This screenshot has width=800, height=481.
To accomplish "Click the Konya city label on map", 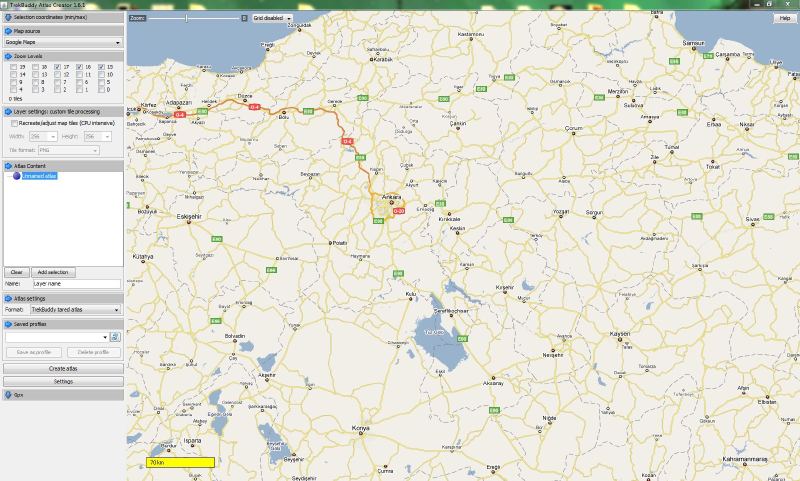I will (x=360, y=428).
